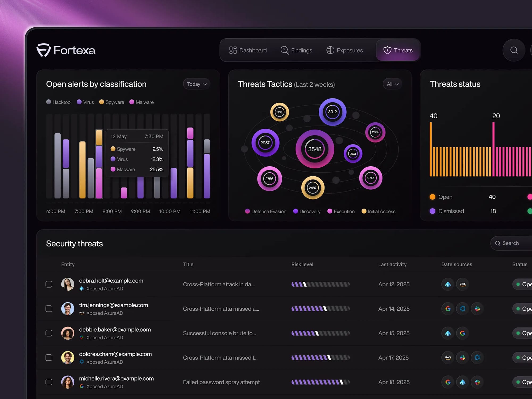The width and height of the screenshot is (532, 399).
Task: Open the Today time range dropdown
Action: coord(197,84)
